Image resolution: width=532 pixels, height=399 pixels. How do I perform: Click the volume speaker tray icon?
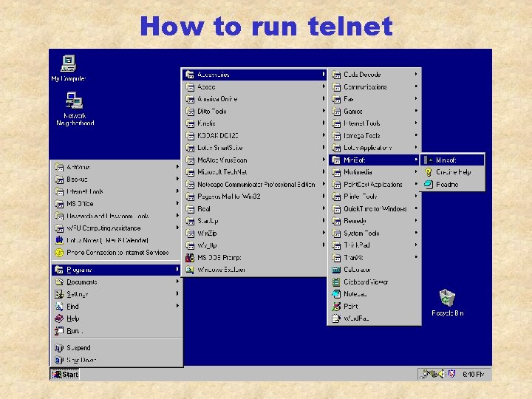click(x=441, y=374)
